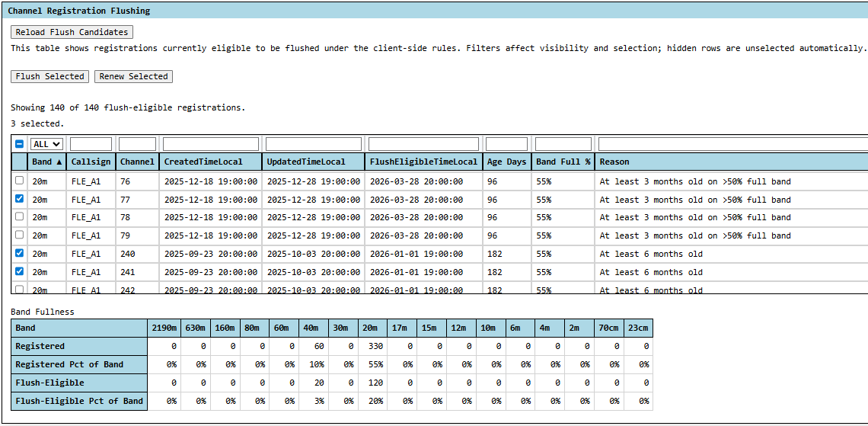Sort by the Band column header
Viewport: 868px width, 426px height.
(x=46, y=162)
